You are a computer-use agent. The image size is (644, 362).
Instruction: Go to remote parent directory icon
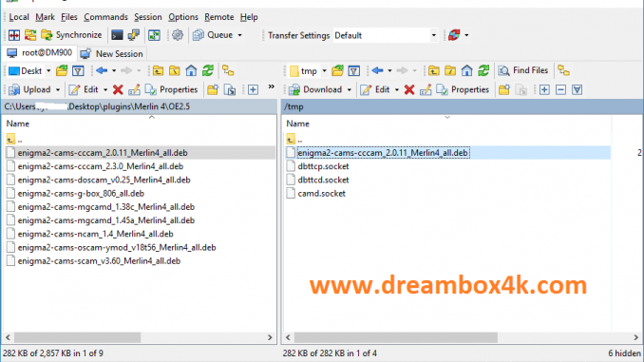434,70
